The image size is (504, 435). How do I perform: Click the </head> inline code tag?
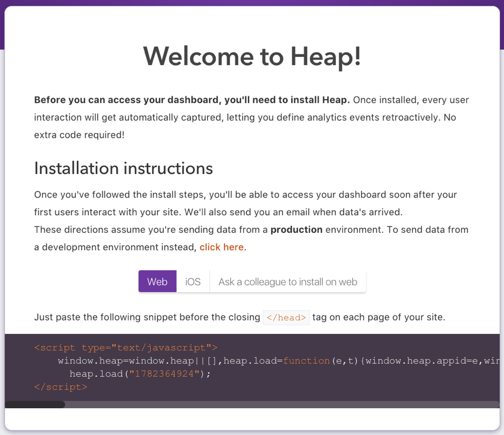pyautogui.click(x=286, y=317)
